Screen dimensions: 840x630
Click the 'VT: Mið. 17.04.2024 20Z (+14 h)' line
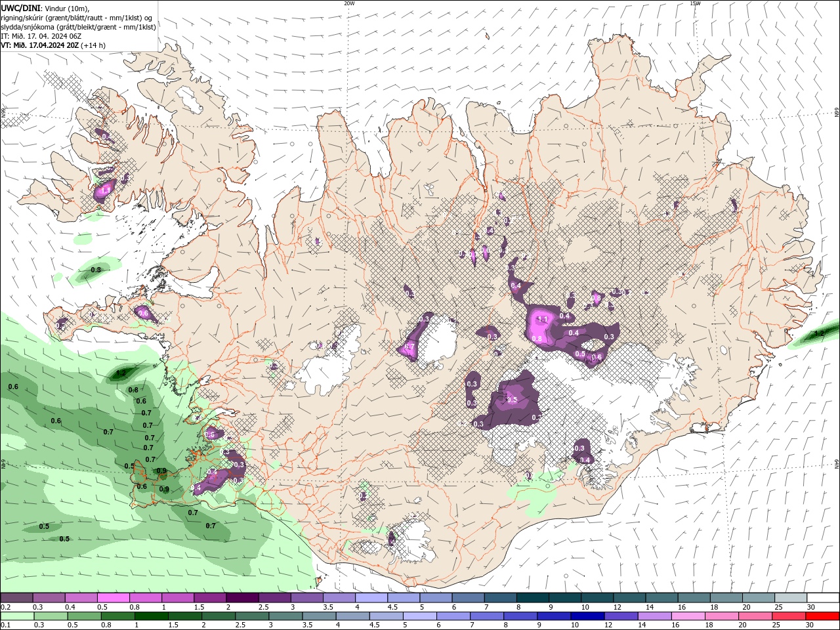[x=53, y=45]
